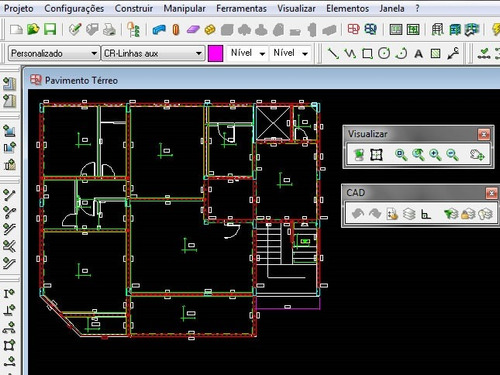Select the Polyline drawing tool

pyautogui.click(x=350, y=53)
